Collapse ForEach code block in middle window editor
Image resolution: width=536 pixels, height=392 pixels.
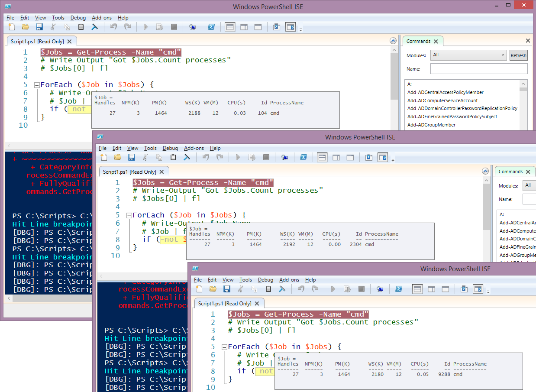coord(129,215)
